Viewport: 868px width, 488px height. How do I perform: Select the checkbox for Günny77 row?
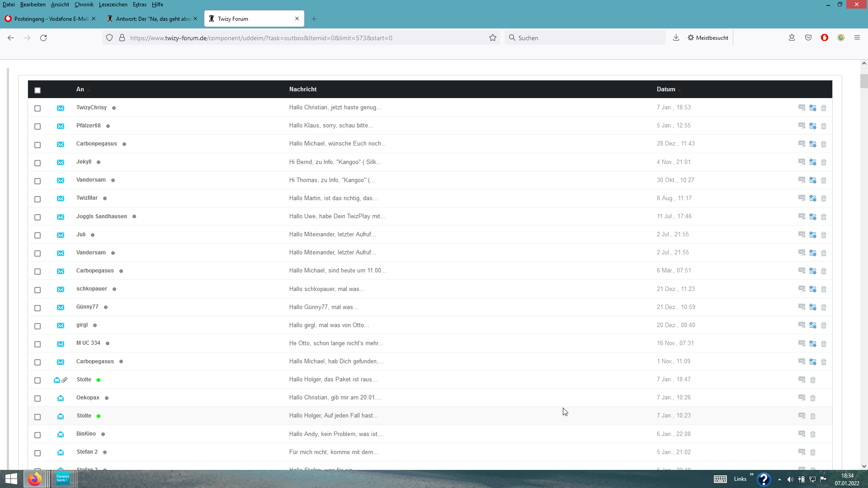pyautogui.click(x=38, y=308)
